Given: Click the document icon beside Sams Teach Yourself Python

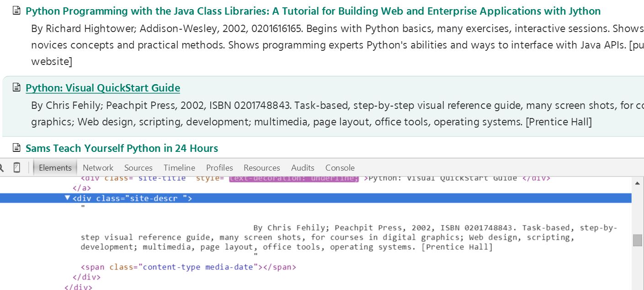Looking at the screenshot, I should tap(16, 148).
